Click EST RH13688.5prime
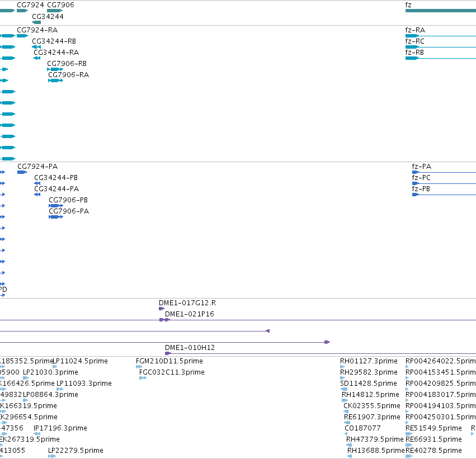 coord(376,451)
